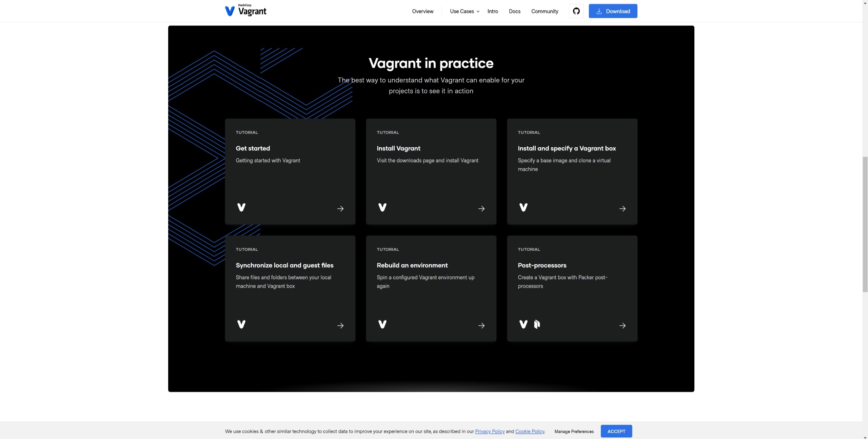Viewport: 868px width, 439px height.
Task: Click TUTORIAL label on Rebuild an environment card
Action: coord(388,249)
